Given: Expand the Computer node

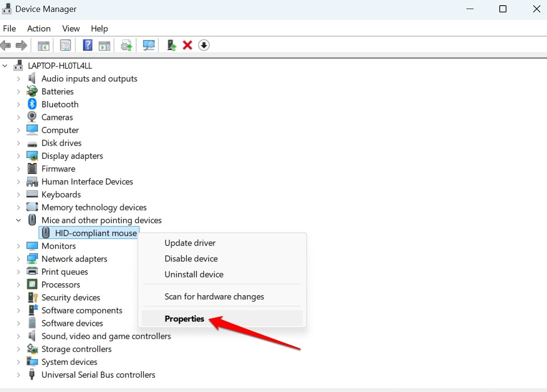Looking at the screenshot, I should pyautogui.click(x=19, y=130).
